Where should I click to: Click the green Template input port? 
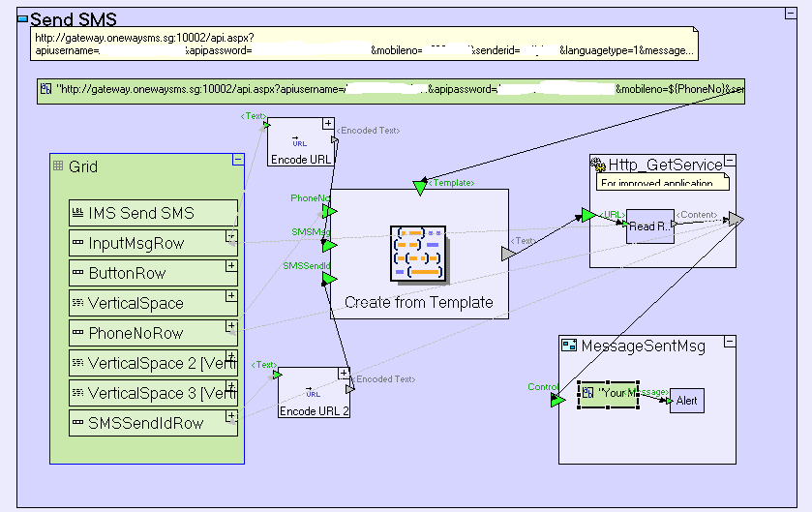coord(419,188)
